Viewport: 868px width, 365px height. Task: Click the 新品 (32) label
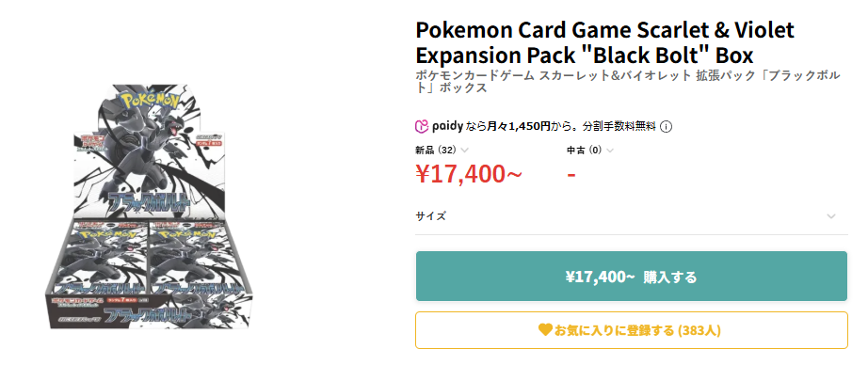pos(436,150)
